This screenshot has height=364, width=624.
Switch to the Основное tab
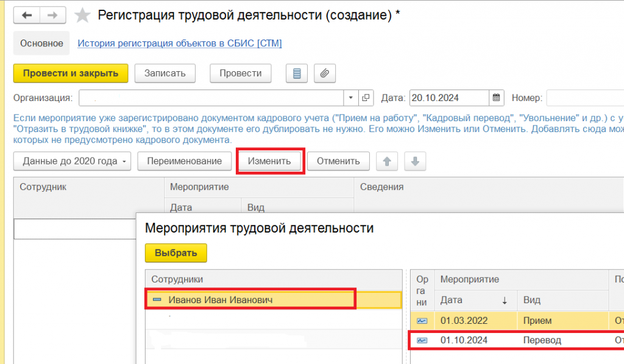(x=41, y=43)
